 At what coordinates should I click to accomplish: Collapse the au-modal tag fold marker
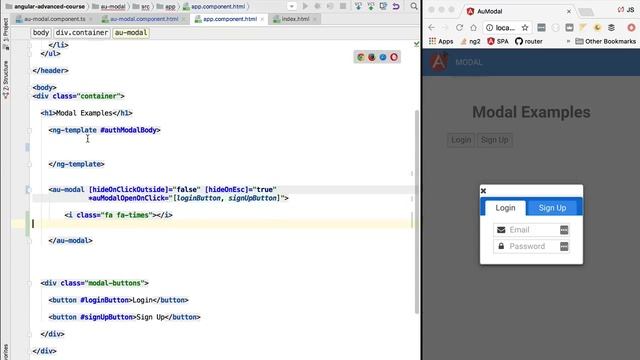(x=28, y=190)
